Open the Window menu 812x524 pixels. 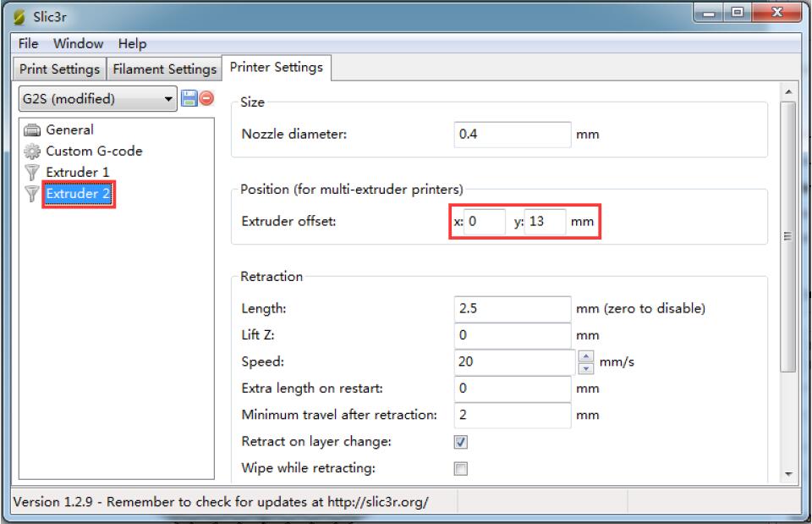[78, 43]
